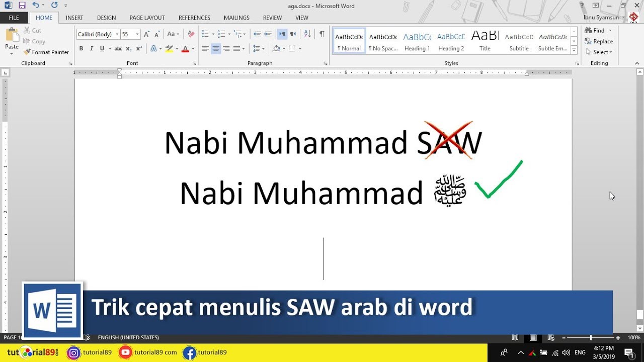This screenshot has width=644, height=362.
Task: Expand the bullets list dropdown arrow
Action: [x=213, y=34]
